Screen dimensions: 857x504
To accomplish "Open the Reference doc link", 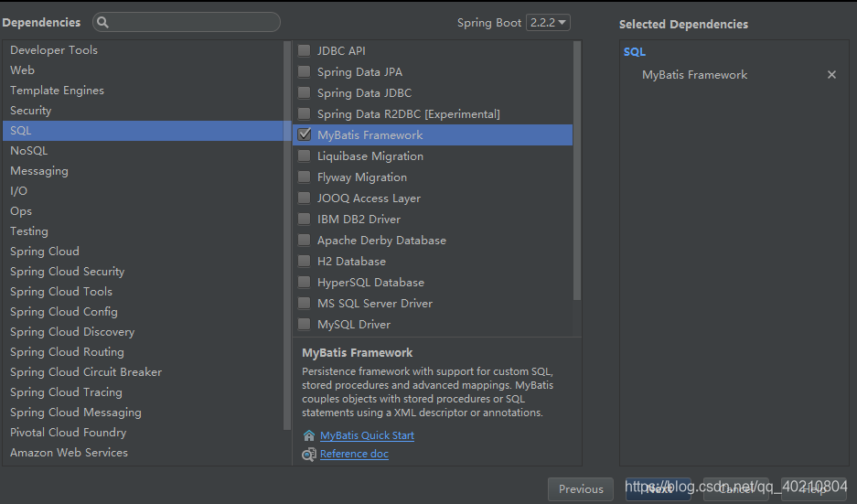I will click(354, 454).
